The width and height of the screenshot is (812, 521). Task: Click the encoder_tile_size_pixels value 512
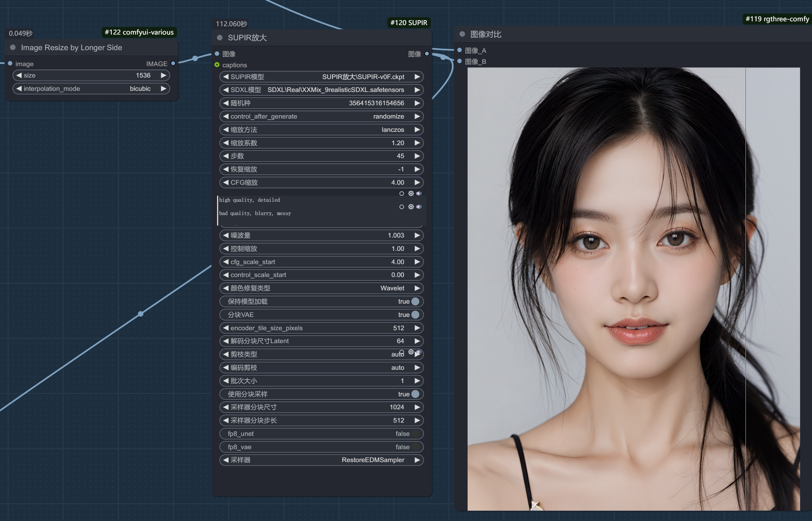coord(398,328)
